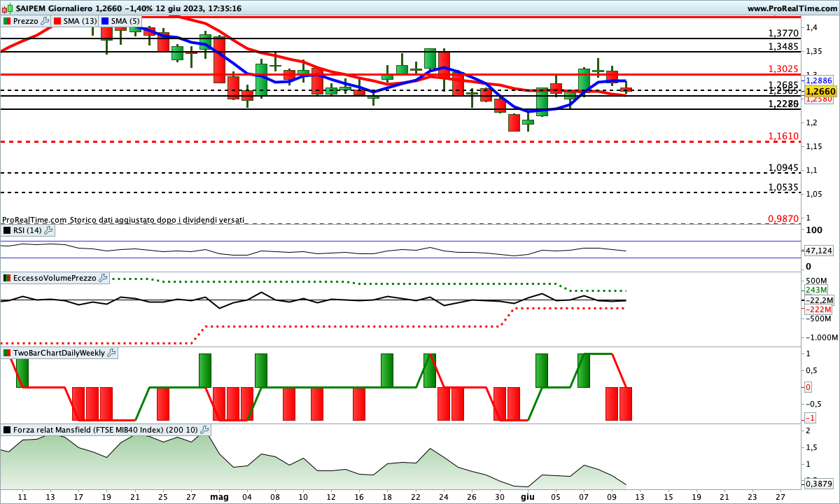The image size is (840, 504).
Task: Click the '30' date axis label
Action: click(x=498, y=496)
